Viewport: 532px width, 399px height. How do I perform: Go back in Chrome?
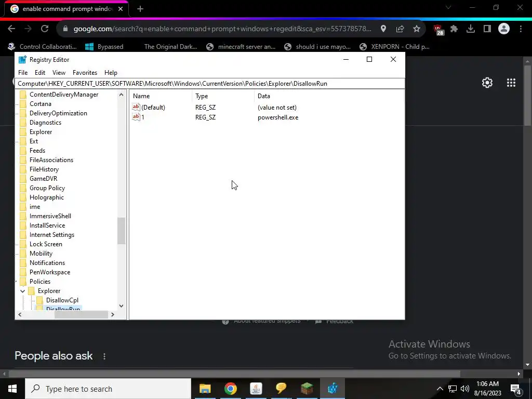pyautogui.click(x=11, y=29)
